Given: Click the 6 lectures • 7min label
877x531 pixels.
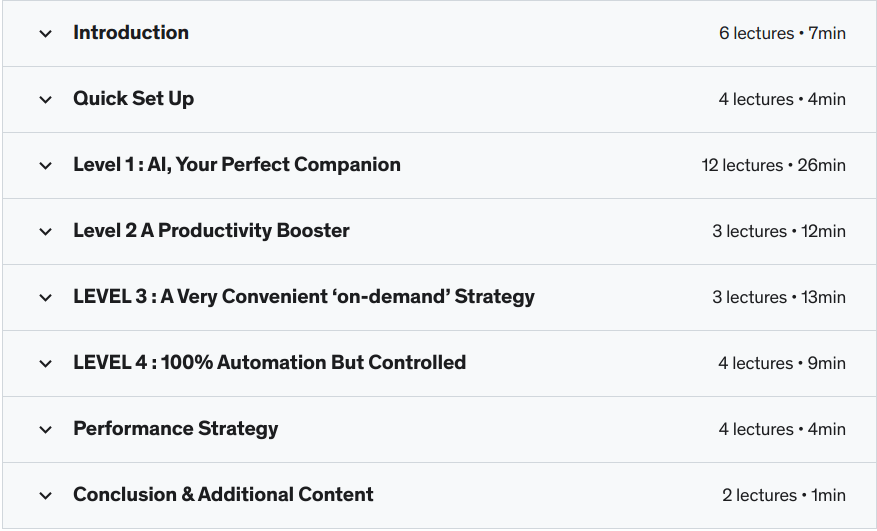Looking at the screenshot, I should pos(782,33).
